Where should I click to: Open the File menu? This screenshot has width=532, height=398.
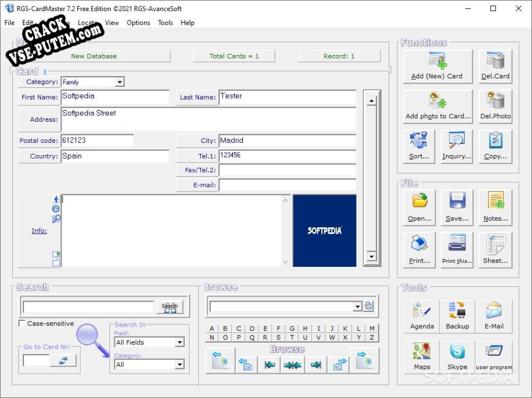(9, 22)
